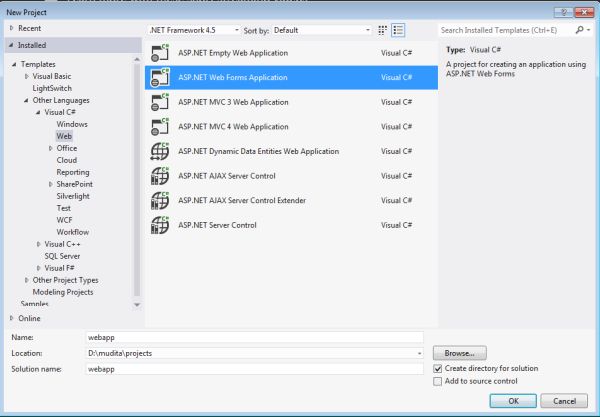Click the OK button

click(x=513, y=401)
